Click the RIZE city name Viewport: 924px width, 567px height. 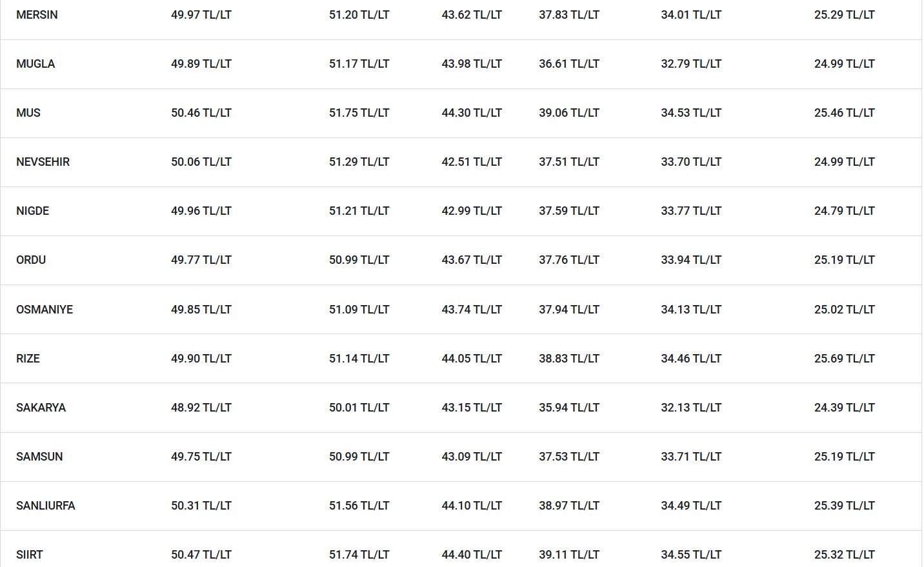(x=28, y=359)
